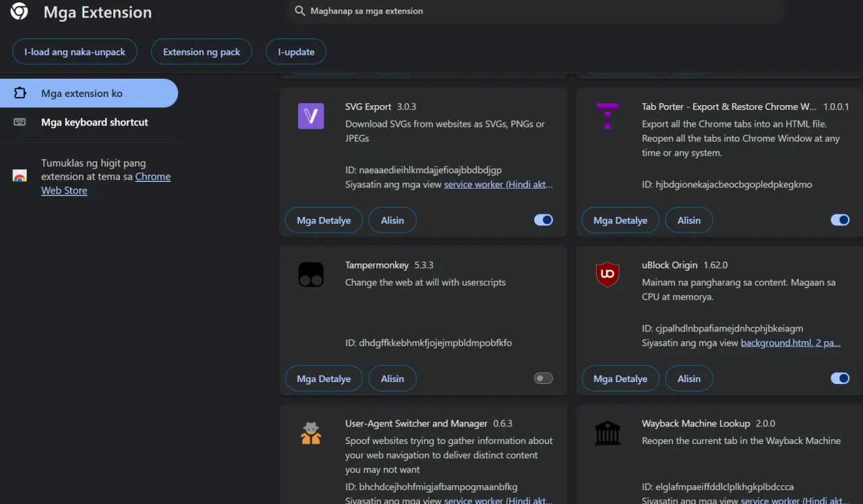Click the Tampermonkey ID dhdgffkkebhmkfjojejmpbldmpobfkfo
The width and height of the screenshot is (863, 504).
point(428,343)
